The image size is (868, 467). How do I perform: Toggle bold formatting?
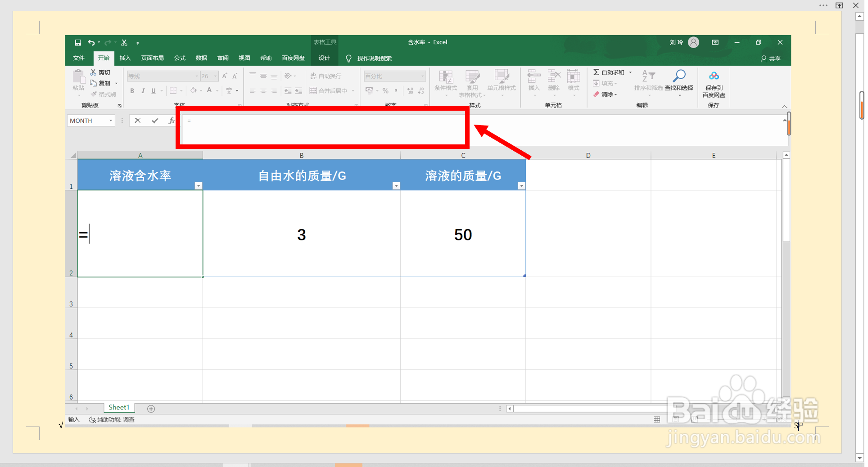(131, 90)
